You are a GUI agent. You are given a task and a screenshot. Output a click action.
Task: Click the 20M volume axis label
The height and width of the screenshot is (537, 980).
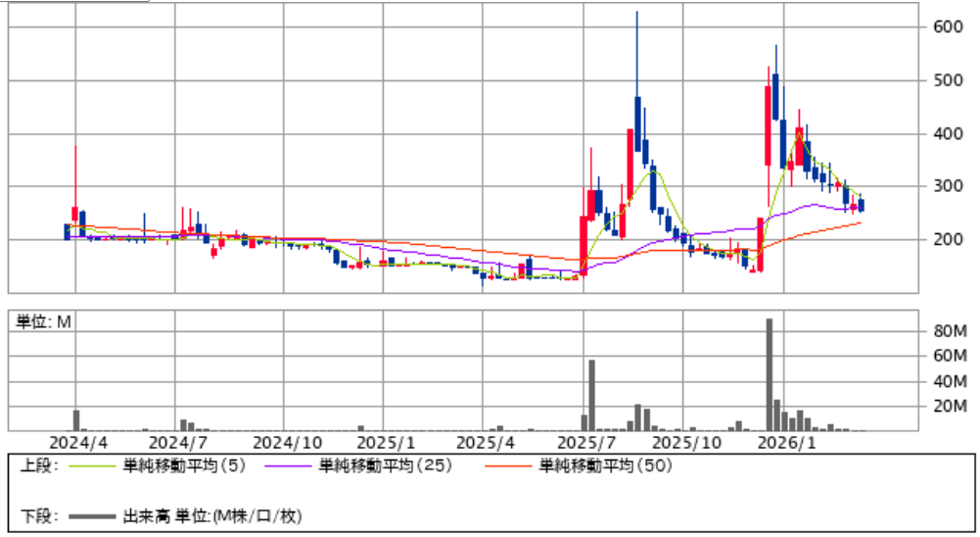950,407
